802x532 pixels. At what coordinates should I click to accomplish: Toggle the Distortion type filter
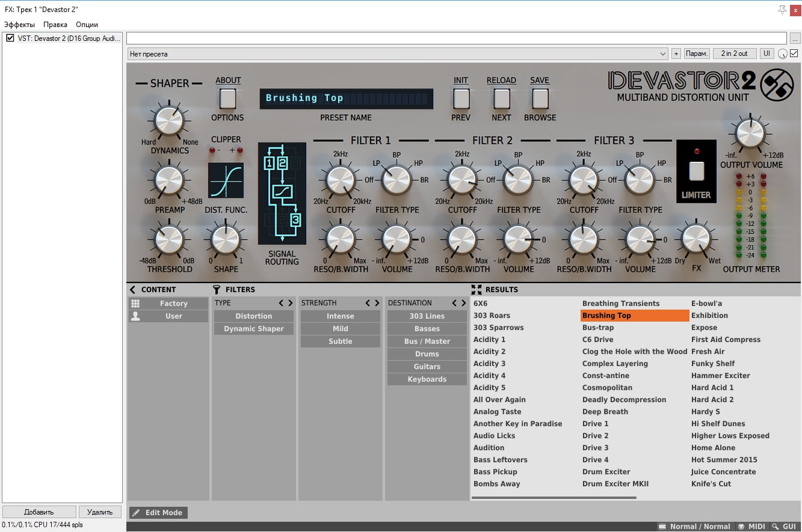(253, 316)
